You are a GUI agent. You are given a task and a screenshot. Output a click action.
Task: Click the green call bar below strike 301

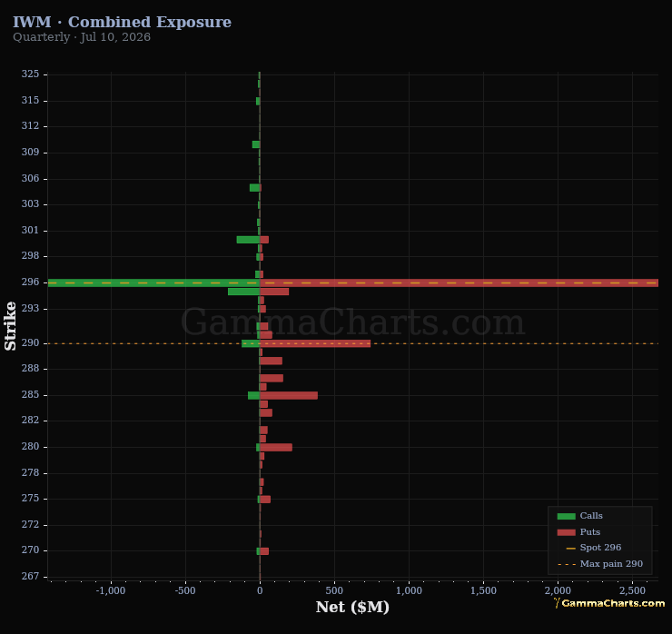click(248, 240)
